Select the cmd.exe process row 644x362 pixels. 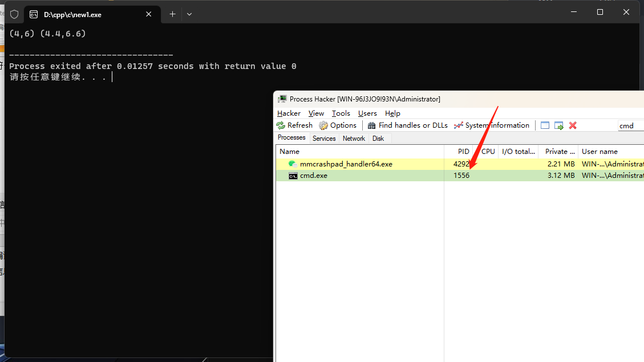tap(460, 176)
